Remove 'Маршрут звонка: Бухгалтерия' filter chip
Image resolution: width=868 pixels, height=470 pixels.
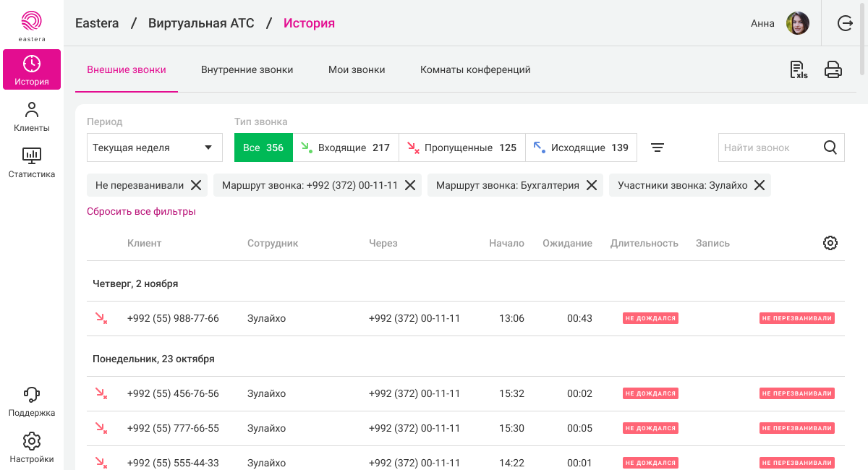[591, 185]
